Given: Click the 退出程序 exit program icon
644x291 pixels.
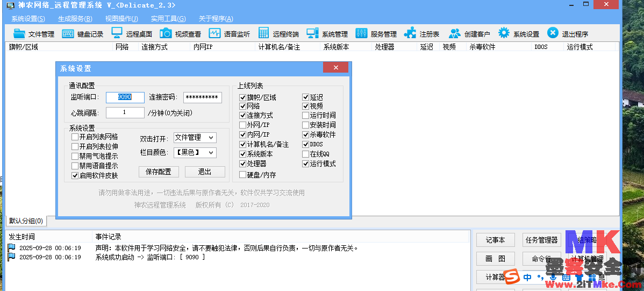Looking at the screenshot, I should pos(553,33).
